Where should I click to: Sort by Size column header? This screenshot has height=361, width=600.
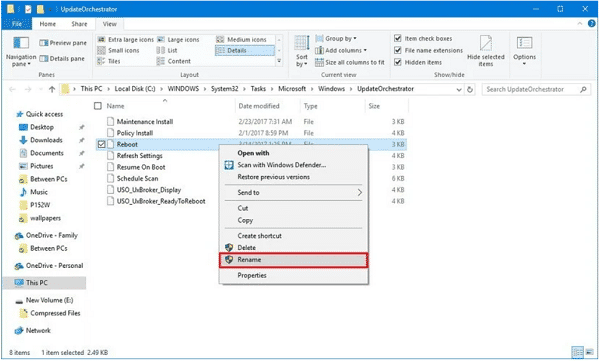386,106
